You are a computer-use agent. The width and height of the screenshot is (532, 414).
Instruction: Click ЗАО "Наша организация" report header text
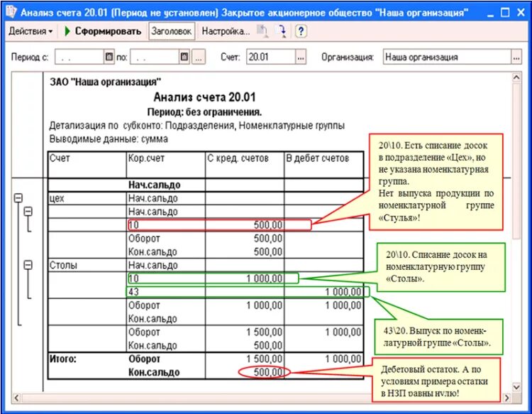tap(105, 82)
